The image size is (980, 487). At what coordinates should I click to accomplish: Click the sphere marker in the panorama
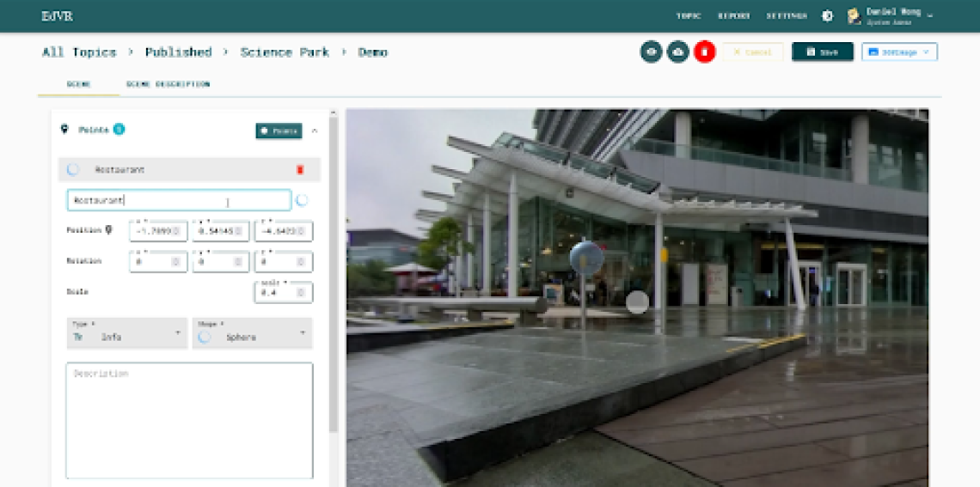click(585, 258)
